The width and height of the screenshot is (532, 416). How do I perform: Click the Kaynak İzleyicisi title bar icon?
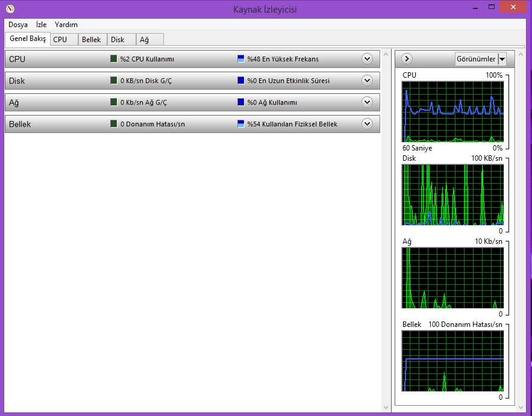(x=10, y=9)
